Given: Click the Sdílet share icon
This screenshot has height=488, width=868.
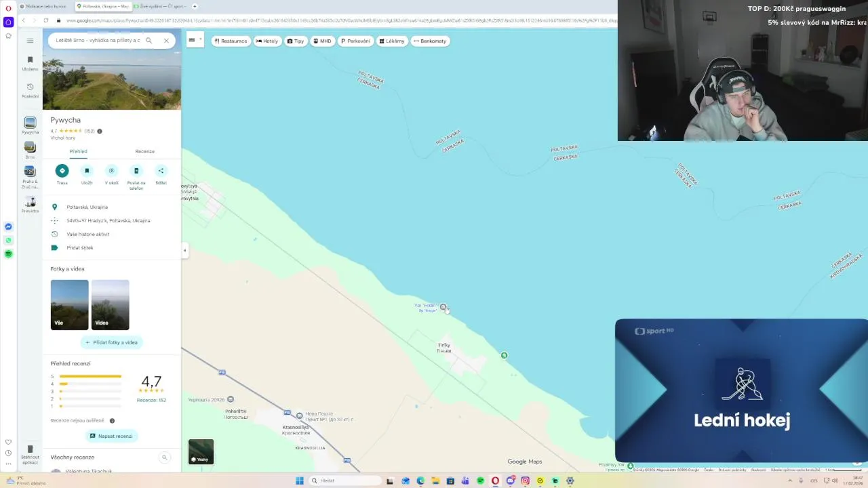Looking at the screenshot, I should (161, 171).
